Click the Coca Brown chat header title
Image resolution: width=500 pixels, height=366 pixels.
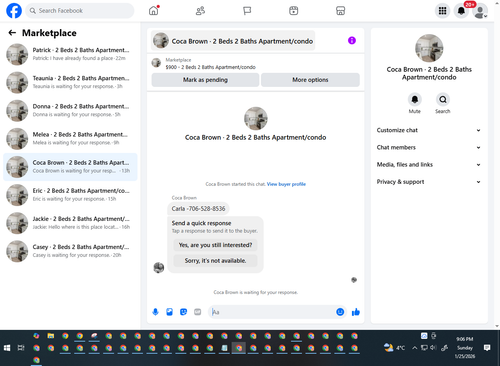pos(233,41)
